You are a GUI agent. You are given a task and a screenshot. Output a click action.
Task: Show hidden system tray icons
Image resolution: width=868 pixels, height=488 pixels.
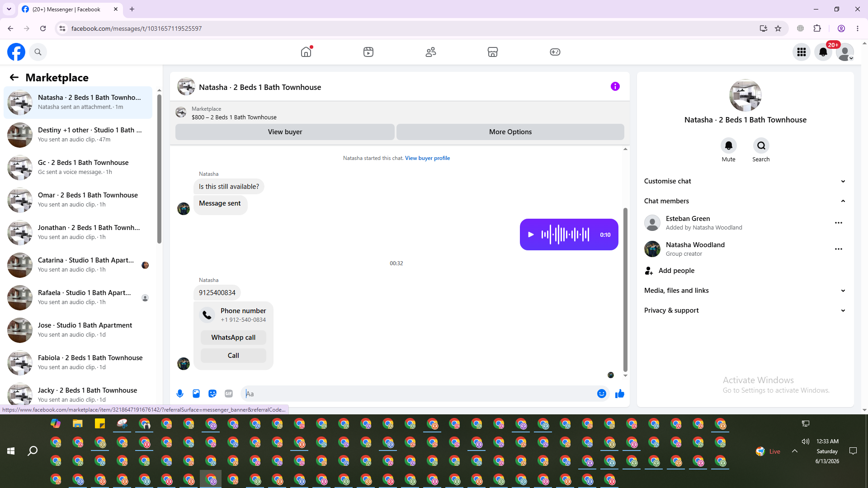point(794,451)
